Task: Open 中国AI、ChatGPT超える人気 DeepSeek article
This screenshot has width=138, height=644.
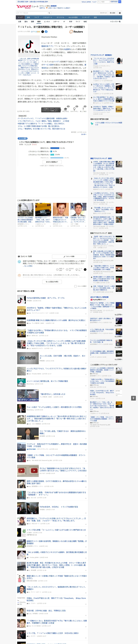Action: tap(56, 599)
